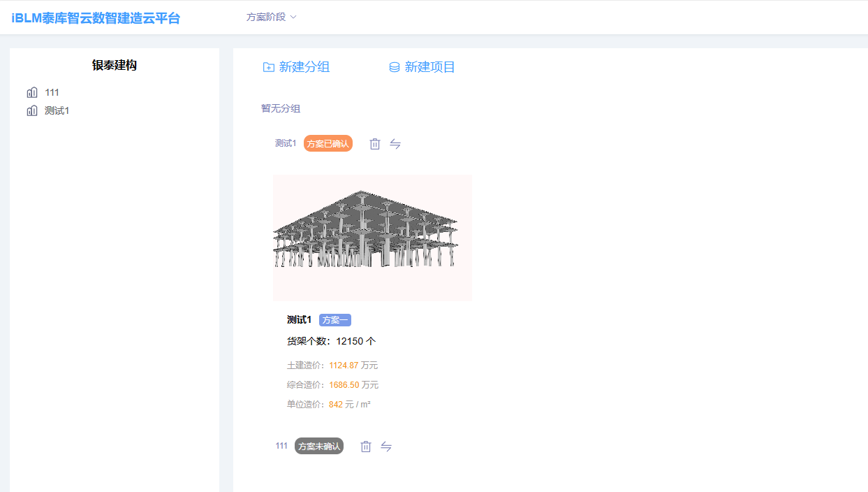Click 测试1 project row title
The width and height of the screenshot is (868, 492).
point(286,143)
